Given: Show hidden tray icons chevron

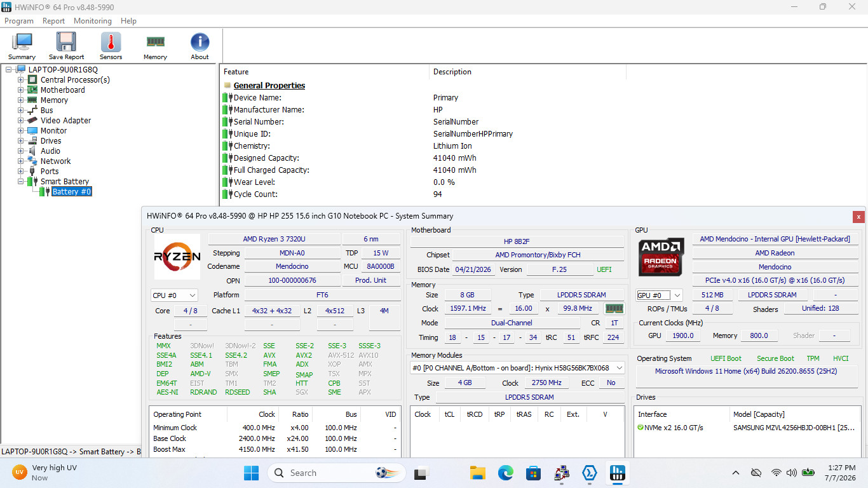Looking at the screenshot, I should [736, 473].
